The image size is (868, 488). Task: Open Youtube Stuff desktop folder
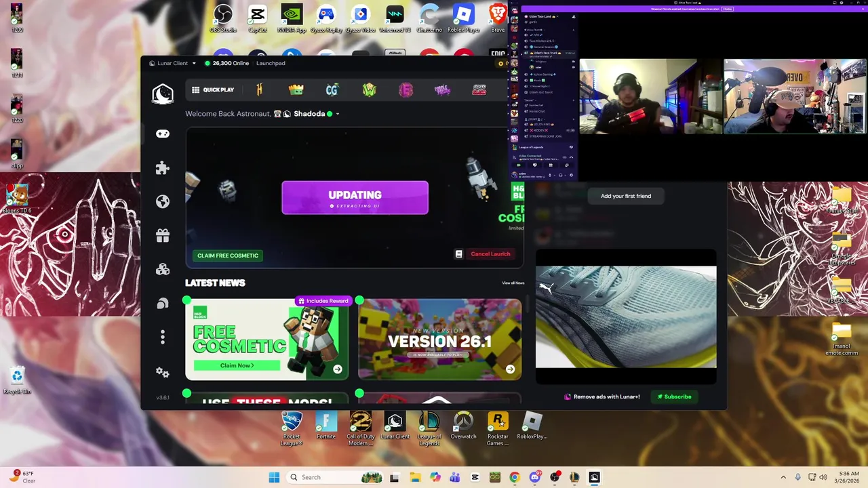click(842, 200)
